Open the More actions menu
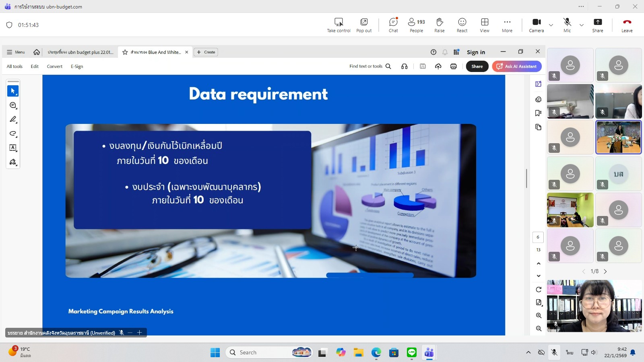This screenshot has height=362, width=644. [x=507, y=25]
